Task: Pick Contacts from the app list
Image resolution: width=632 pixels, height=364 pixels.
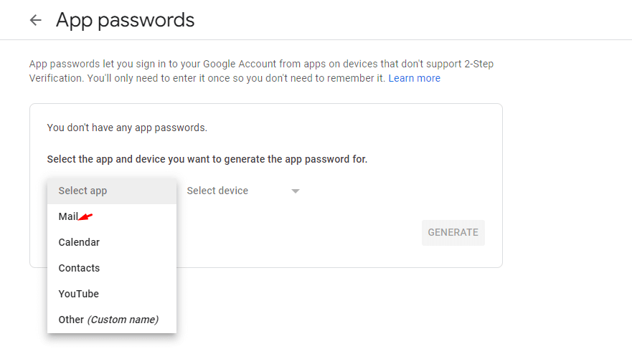Action: [79, 268]
